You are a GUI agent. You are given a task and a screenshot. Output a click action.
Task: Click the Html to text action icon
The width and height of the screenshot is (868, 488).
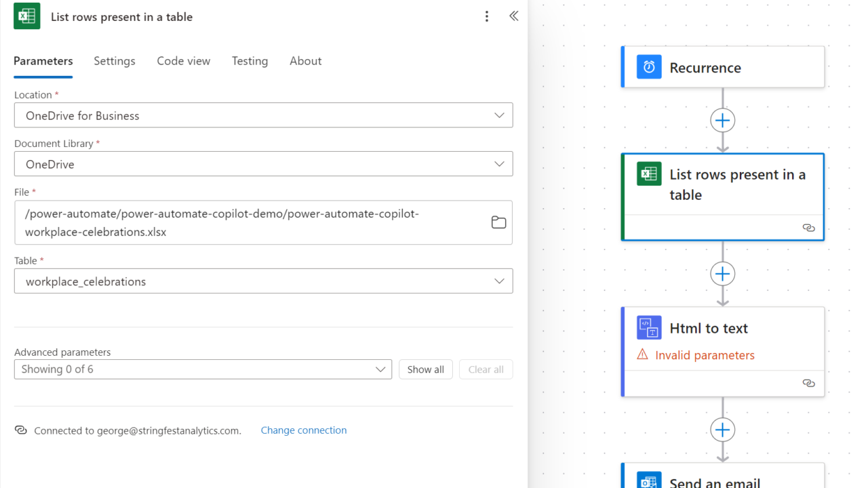click(x=649, y=328)
